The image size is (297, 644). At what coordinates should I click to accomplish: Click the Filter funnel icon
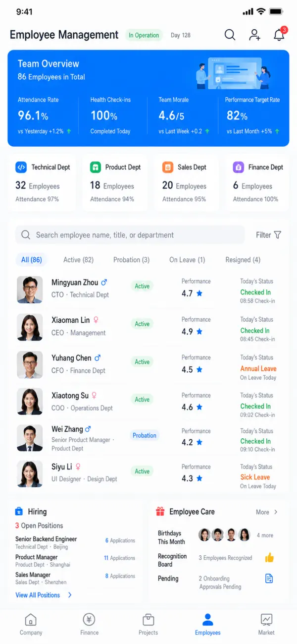coord(278,235)
